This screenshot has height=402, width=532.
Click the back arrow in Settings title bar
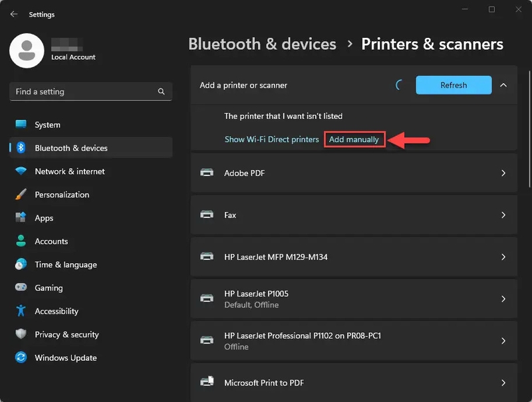pyautogui.click(x=14, y=14)
